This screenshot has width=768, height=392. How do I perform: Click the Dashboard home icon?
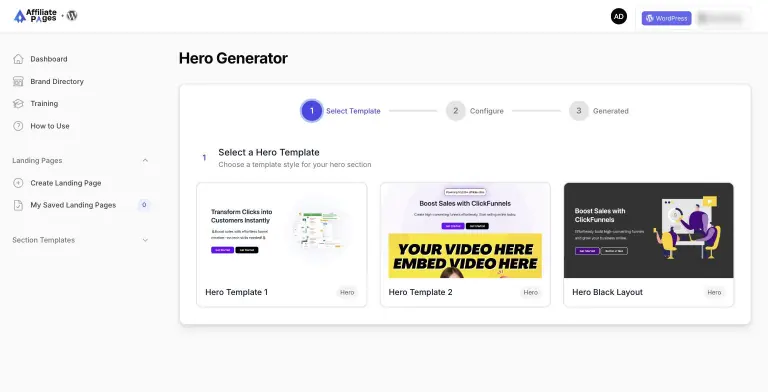pyautogui.click(x=18, y=59)
